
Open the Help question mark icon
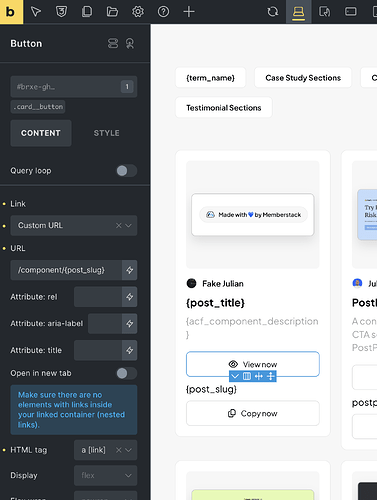(x=163, y=12)
